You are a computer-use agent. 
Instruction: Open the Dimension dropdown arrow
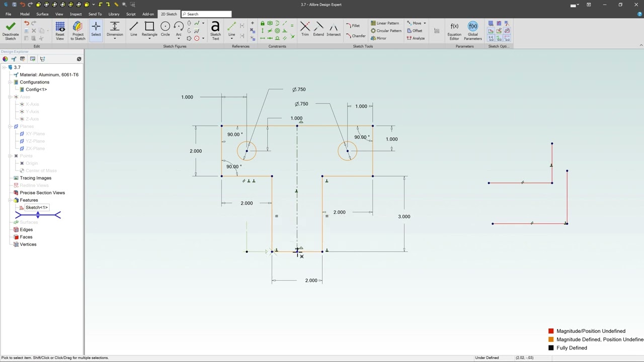[115, 39]
